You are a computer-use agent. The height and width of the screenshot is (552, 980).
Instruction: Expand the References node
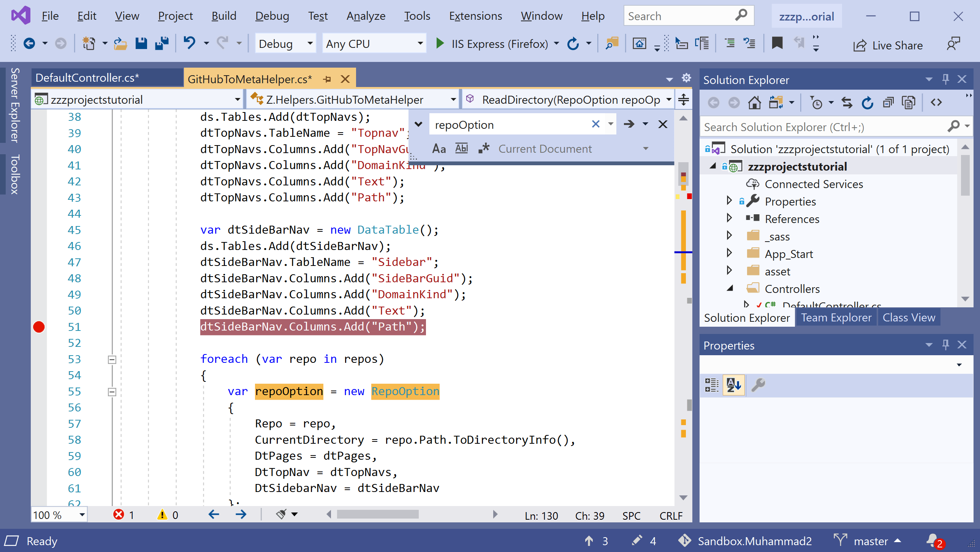[729, 218]
